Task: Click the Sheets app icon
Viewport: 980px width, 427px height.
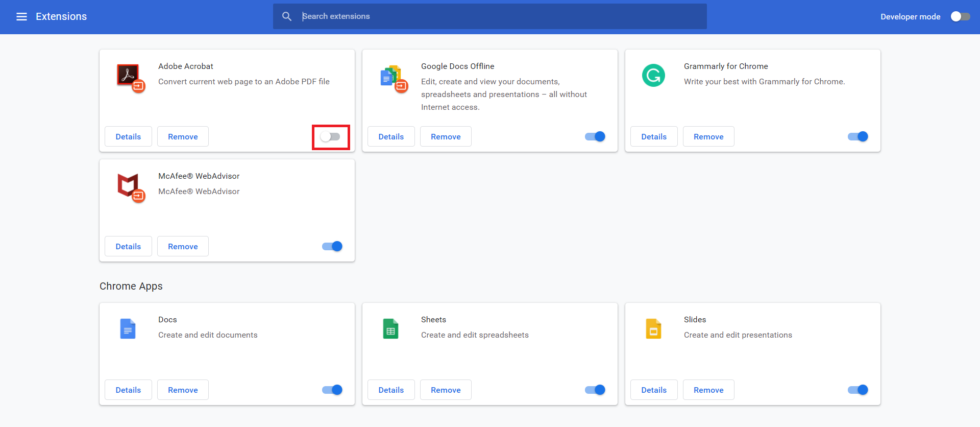Action: (x=390, y=329)
